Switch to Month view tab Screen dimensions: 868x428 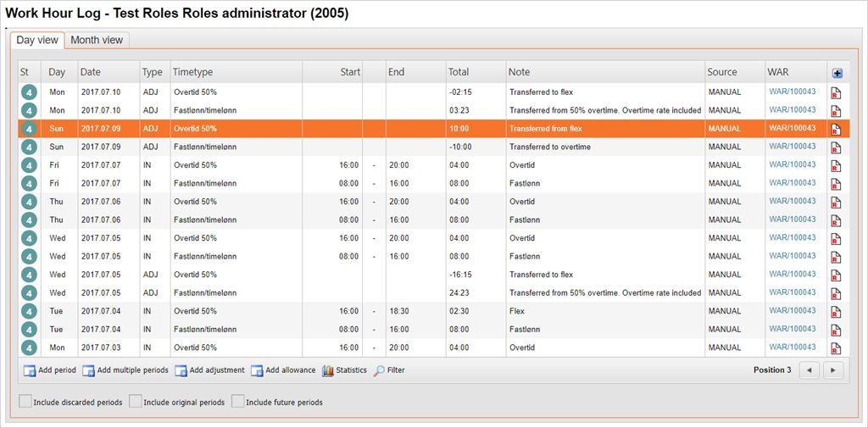[97, 40]
